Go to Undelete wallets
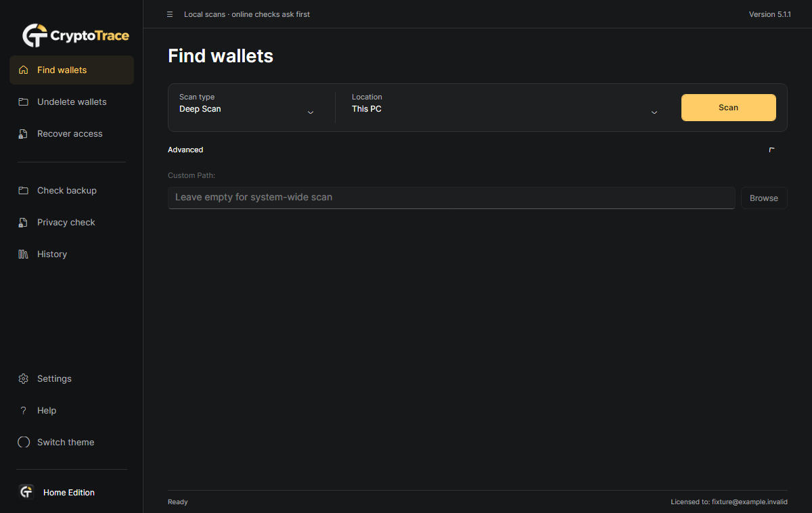 coord(72,102)
